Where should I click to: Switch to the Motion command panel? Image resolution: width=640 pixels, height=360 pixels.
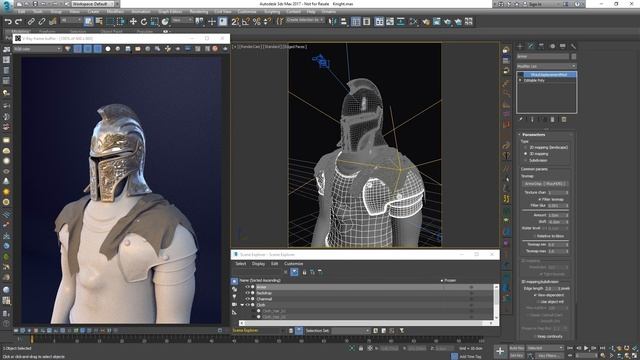tap(552, 46)
